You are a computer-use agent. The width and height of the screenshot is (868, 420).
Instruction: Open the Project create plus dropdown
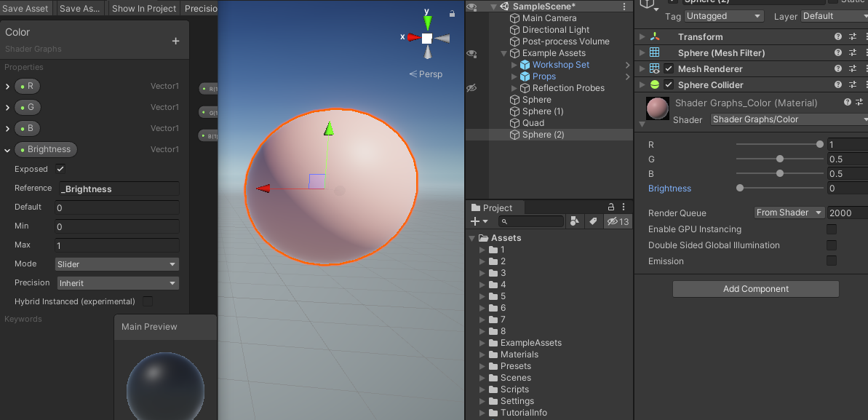[479, 221]
